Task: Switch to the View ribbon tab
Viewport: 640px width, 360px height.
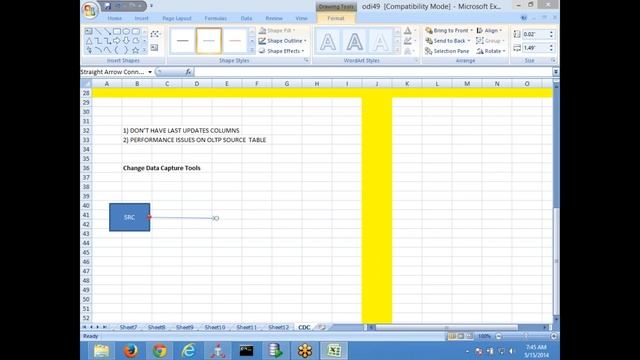Action: click(301, 18)
